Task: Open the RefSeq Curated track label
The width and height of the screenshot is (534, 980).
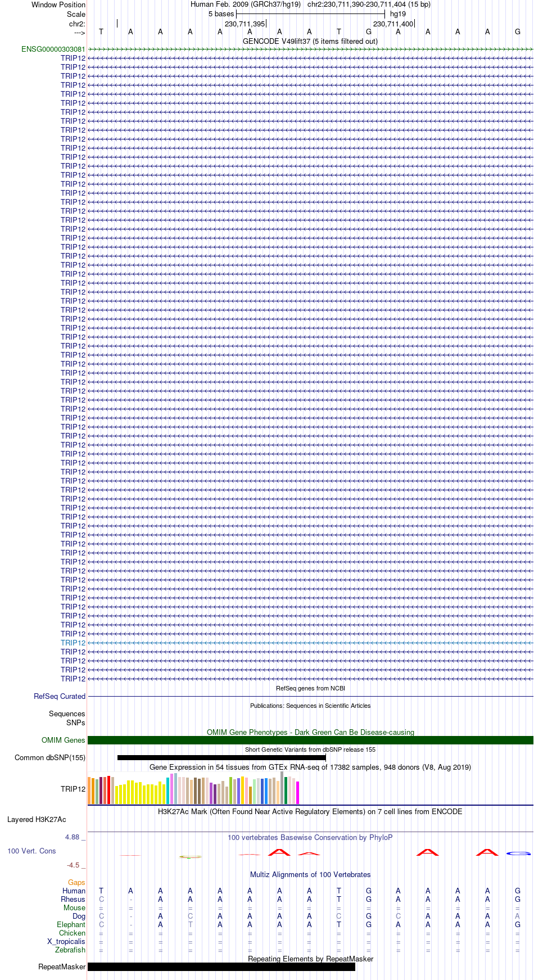Action: 60,696
